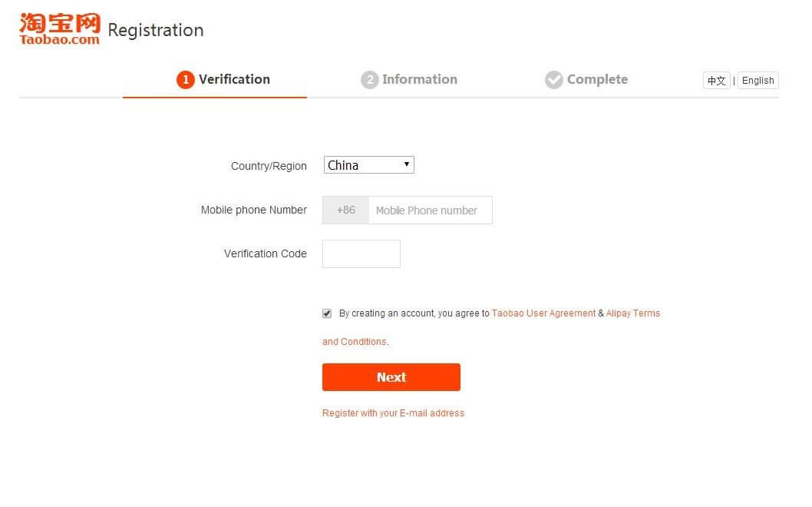Click the step 2 gray circle icon
The image size is (812, 507).
pos(370,80)
